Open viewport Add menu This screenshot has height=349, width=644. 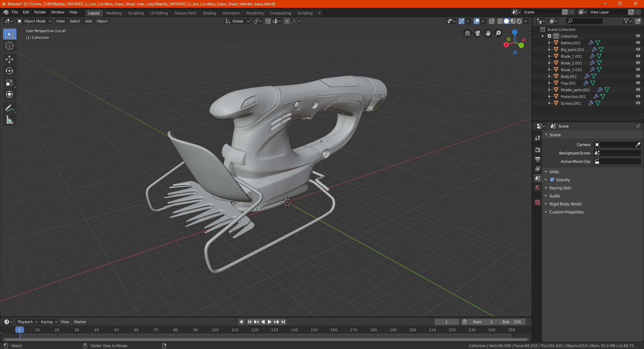coord(88,21)
